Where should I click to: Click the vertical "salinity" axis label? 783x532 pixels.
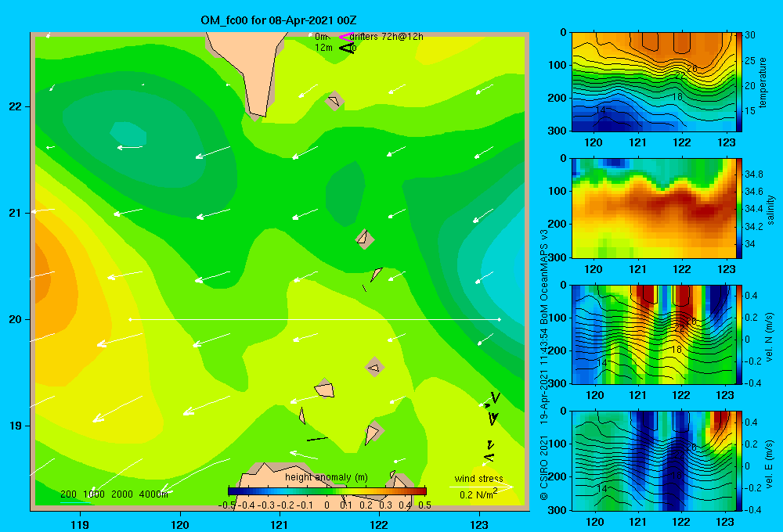pos(770,210)
